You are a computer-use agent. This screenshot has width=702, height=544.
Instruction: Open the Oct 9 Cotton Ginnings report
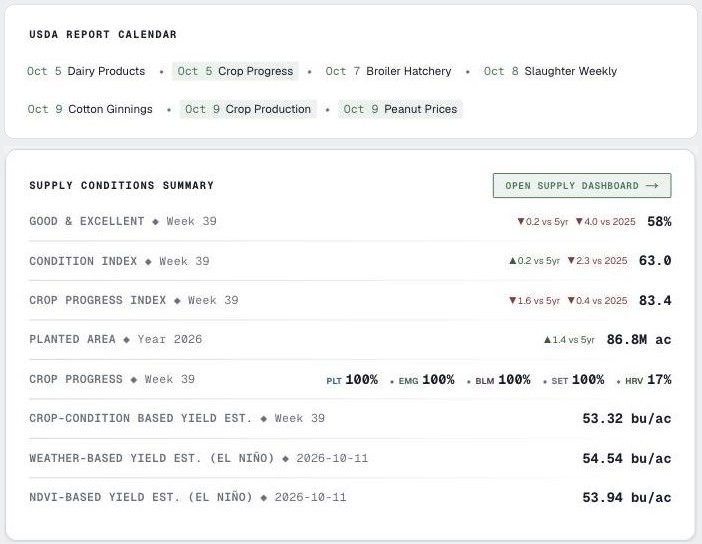(90, 109)
